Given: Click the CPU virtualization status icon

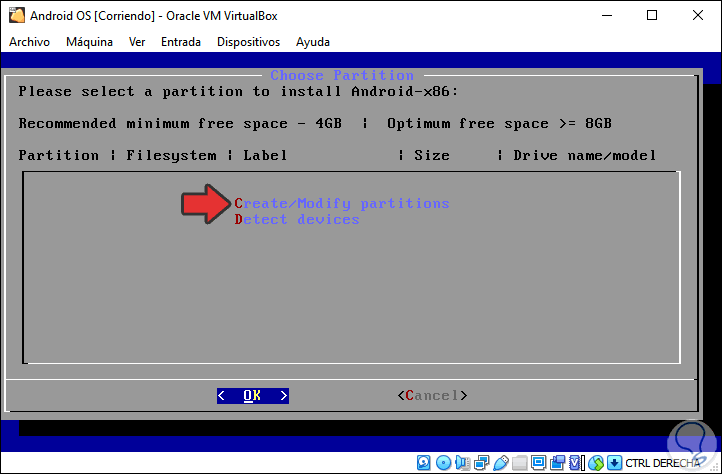Looking at the screenshot, I should pyautogui.click(x=577, y=462).
